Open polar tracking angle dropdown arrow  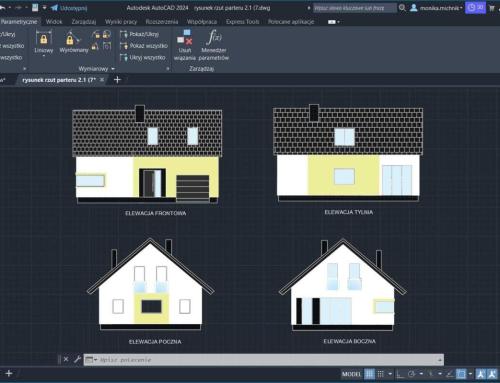tap(421, 374)
